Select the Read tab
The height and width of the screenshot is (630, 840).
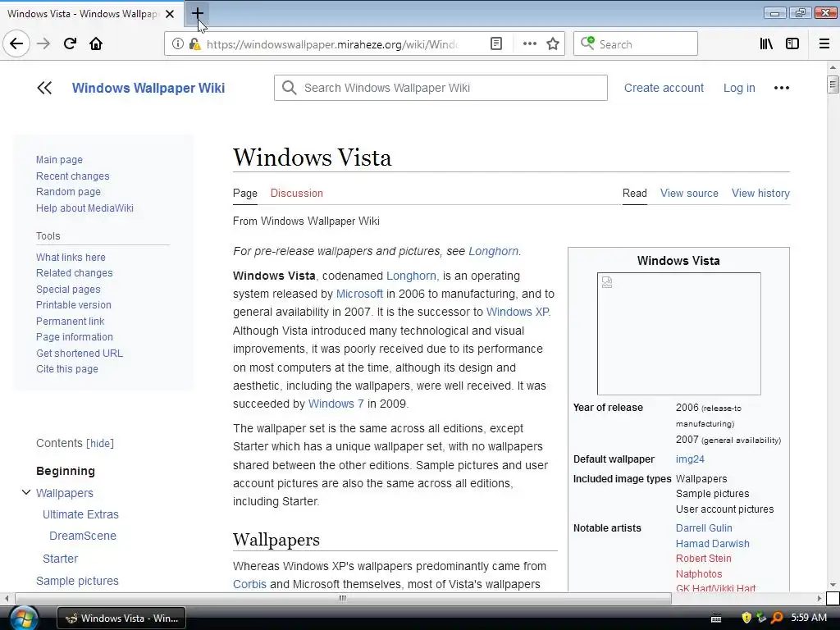pyautogui.click(x=635, y=194)
